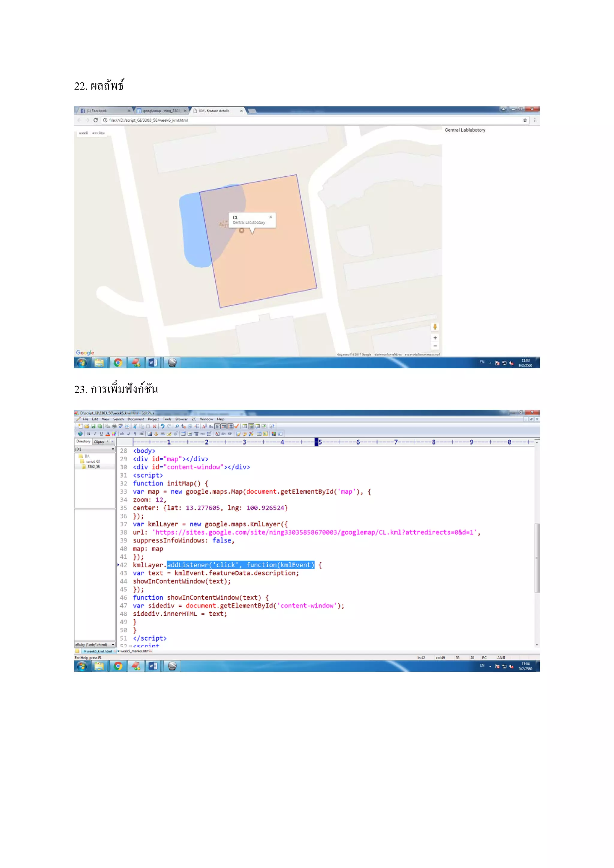Click the anchor icon in HTML toolbar
Screen dimensions: 614x868
pos(156,434)
